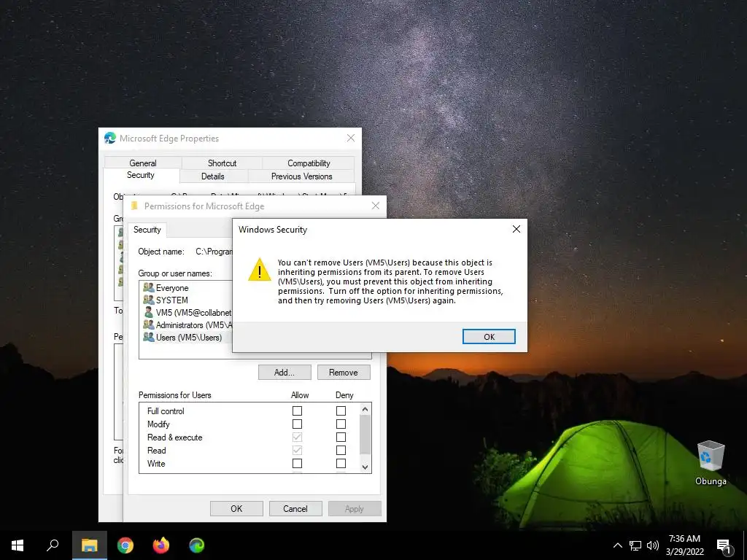Click OK in the Windows Security warning
This screenshot has height=560, width=747.
click(x=489, y=337)
